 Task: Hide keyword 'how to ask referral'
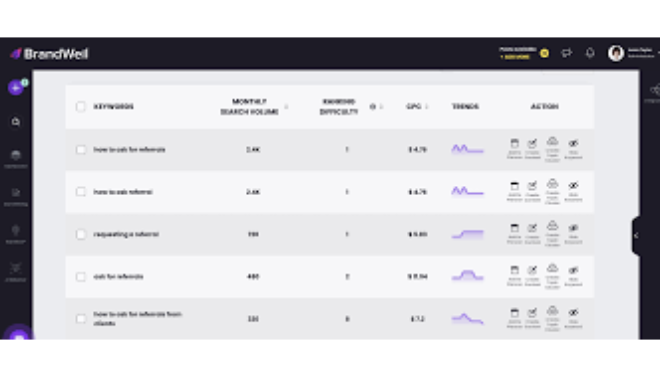click(x=573, y=191)
